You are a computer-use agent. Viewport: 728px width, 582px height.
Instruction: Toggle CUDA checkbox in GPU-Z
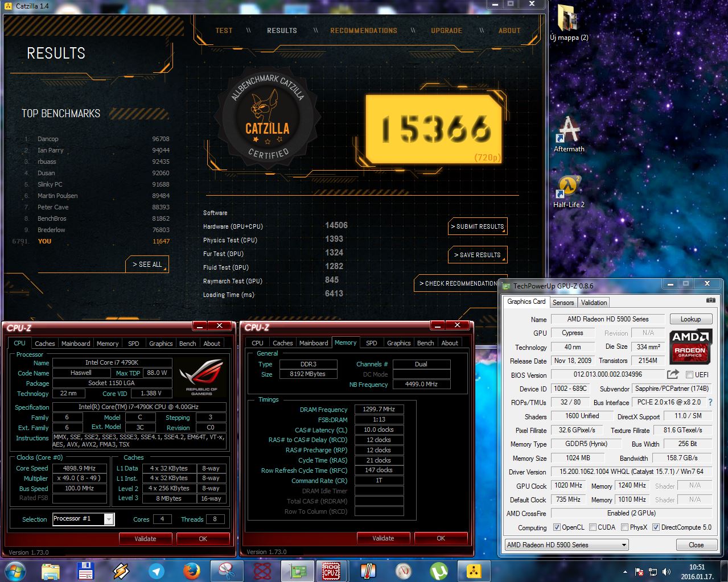tap(593, 527)
